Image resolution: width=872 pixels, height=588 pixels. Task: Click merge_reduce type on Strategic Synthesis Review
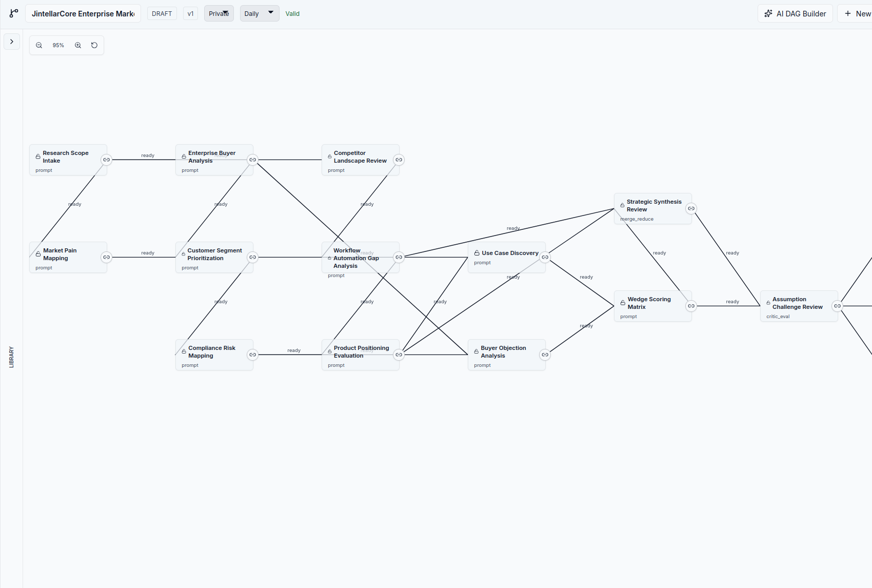637,219
